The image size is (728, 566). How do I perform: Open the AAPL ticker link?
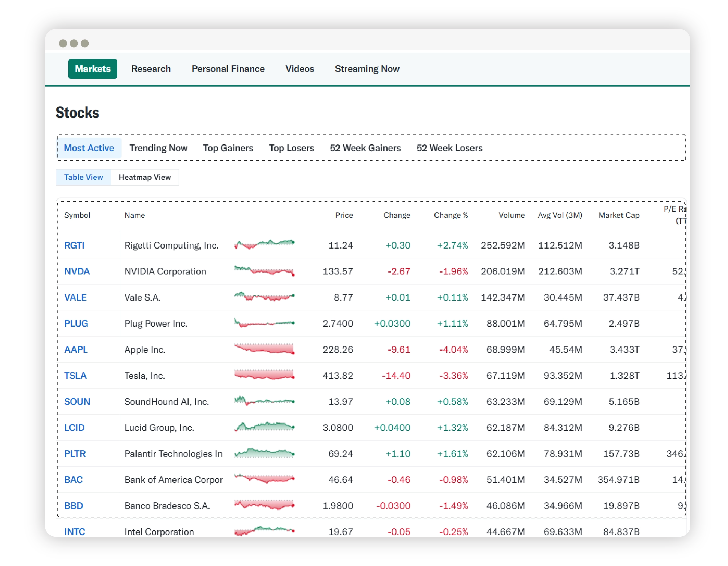(x=76, y=349)
